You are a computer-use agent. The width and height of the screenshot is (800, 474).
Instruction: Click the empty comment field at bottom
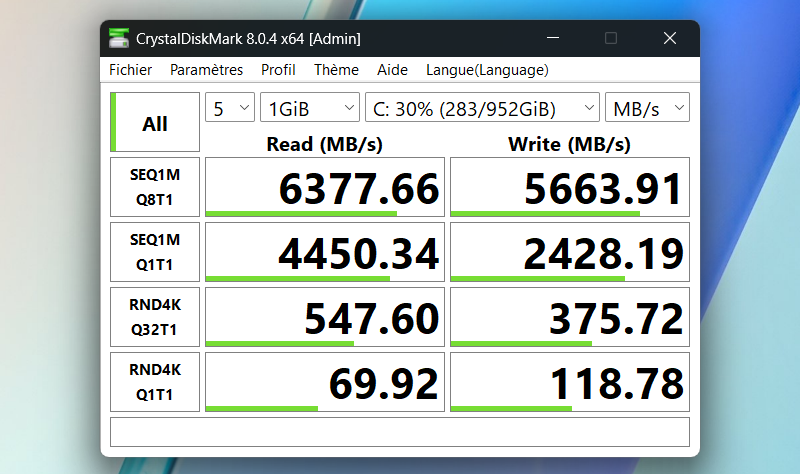point(399,432)
